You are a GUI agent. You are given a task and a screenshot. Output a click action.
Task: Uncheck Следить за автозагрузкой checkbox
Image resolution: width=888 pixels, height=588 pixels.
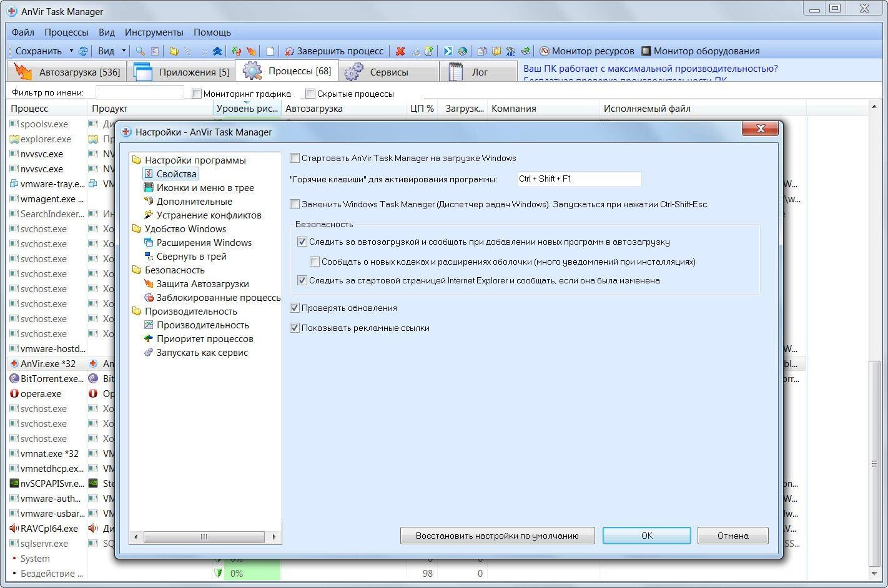(302, 242)
